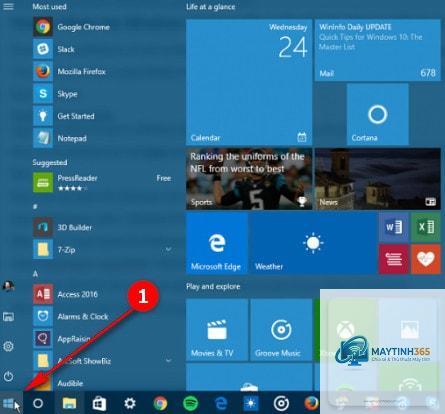
Task: Open the small Excel tile
Action: [x=426, y=228]
